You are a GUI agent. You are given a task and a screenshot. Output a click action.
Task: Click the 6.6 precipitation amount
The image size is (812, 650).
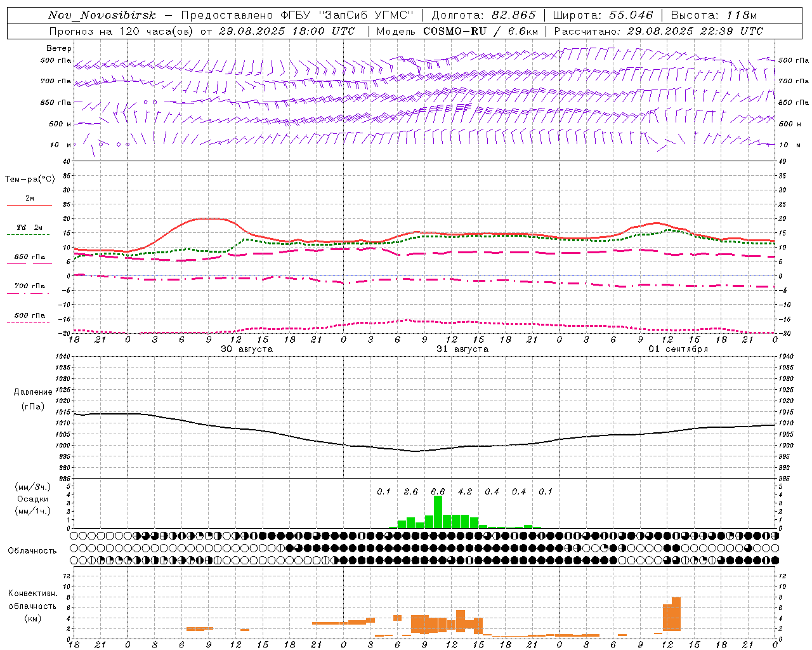pyautogui.click(x=438, y=492)
